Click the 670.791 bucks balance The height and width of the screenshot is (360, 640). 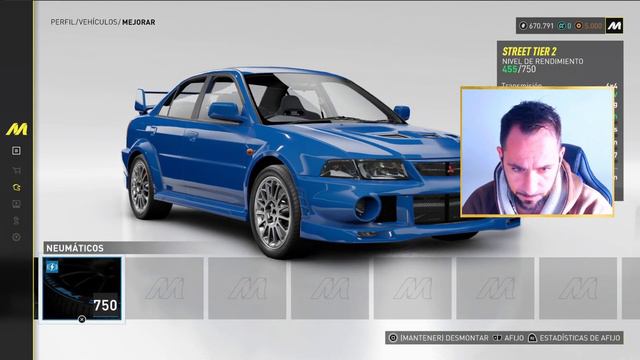tap(541, 26)
